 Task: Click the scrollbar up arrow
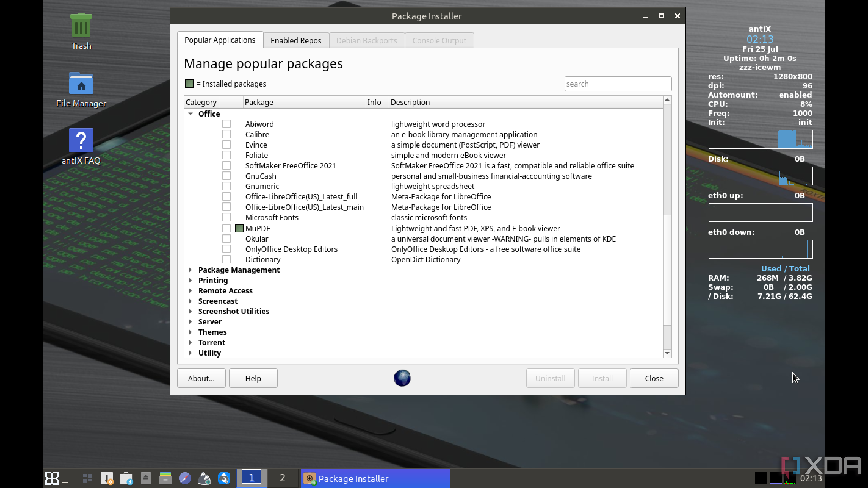click(667, 100)
